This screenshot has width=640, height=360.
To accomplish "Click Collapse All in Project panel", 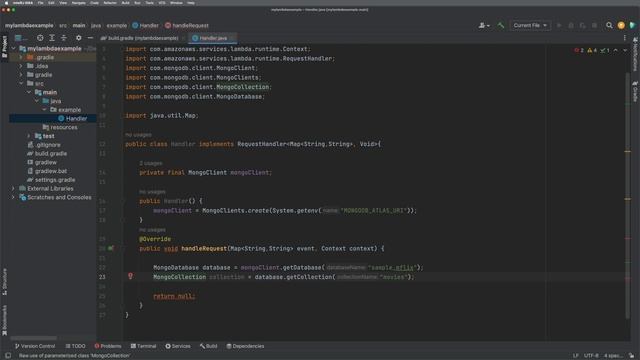I will 64,38.
